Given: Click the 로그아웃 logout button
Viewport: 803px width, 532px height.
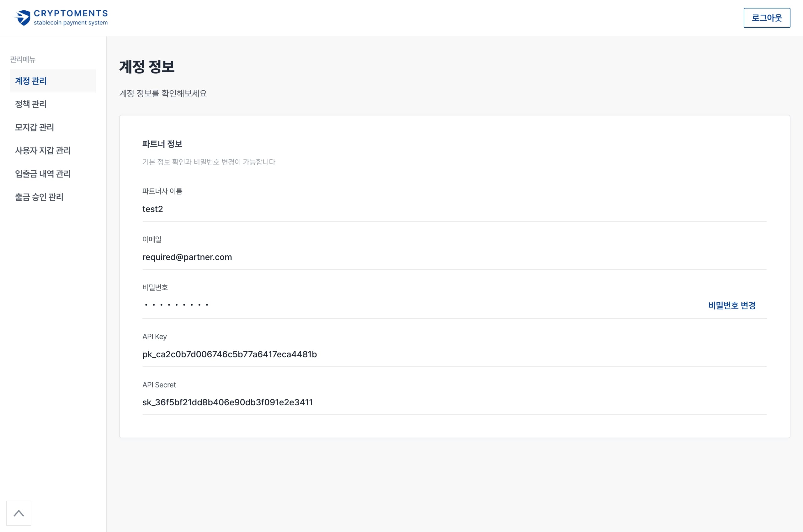Looking at the screenshot, I should click(766, 18).
